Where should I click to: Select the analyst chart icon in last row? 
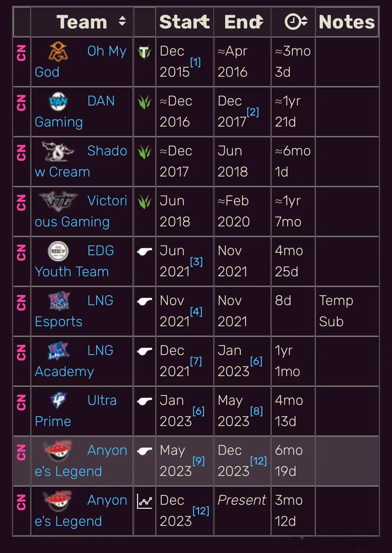145,501
